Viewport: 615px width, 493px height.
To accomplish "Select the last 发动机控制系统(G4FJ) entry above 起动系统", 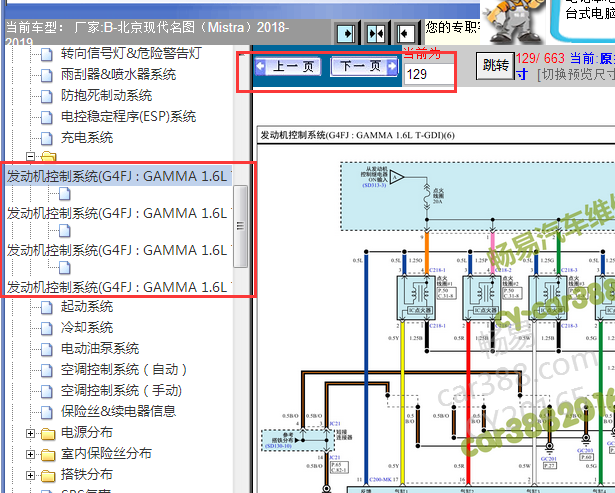I will [119, 287].
